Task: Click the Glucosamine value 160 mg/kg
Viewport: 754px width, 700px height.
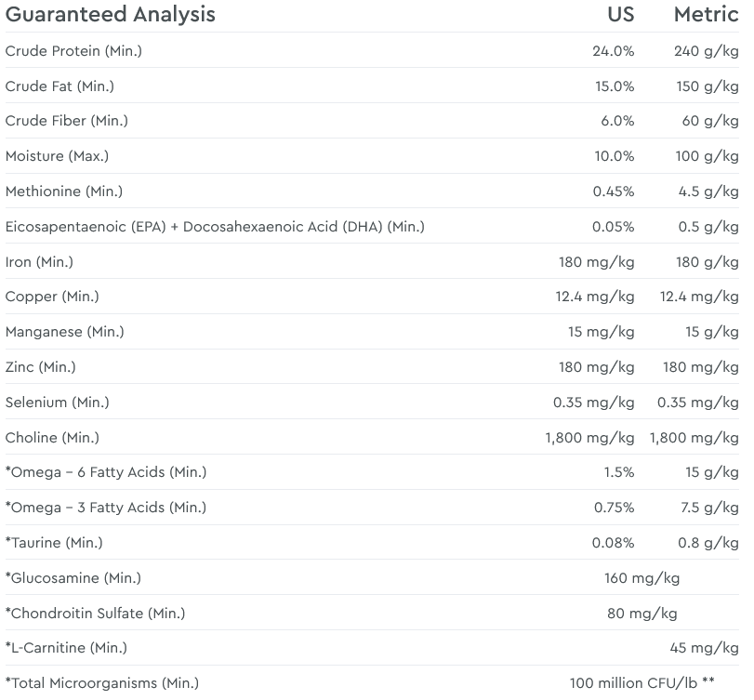Action: tap(642, 578)
